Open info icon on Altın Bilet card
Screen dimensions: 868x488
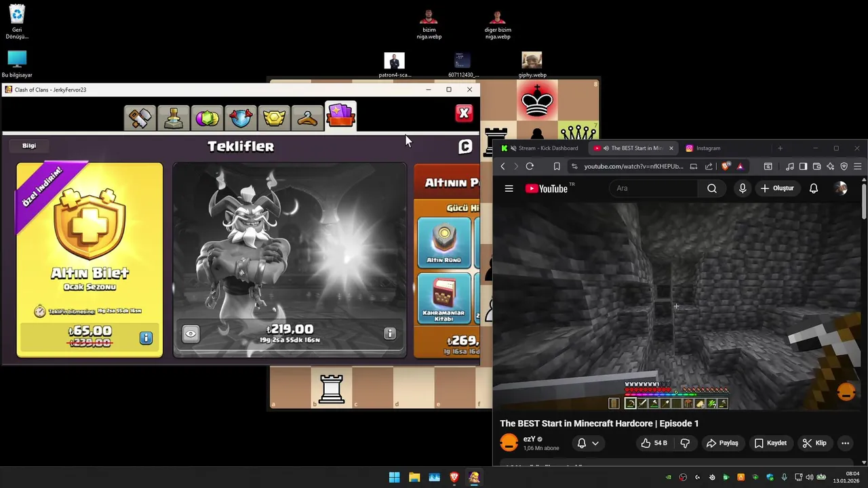(146, 338)
